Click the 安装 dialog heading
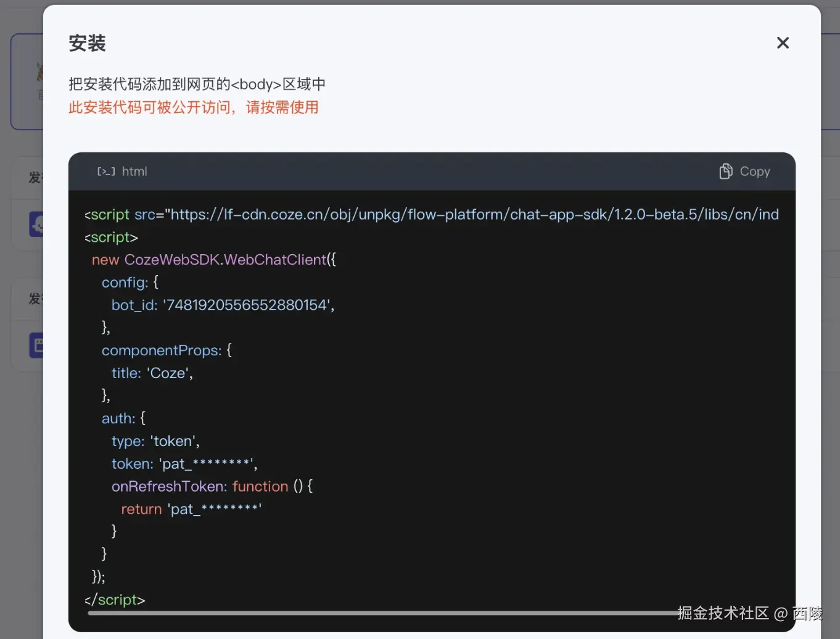This screenshot has height=639, width=840. [87, 43]
